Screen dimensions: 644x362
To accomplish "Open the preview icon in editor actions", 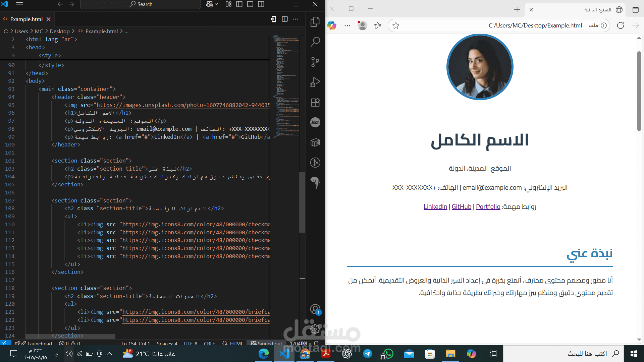I will click(274, 19).
